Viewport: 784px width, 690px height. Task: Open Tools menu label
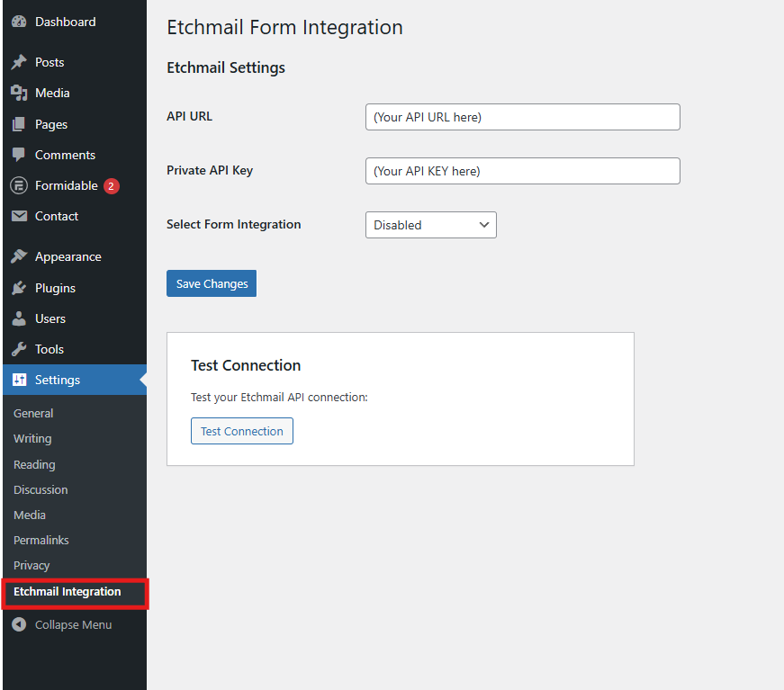[49, 349]
